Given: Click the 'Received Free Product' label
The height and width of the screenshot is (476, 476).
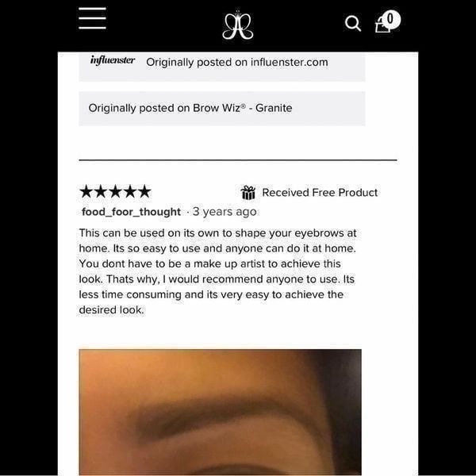Looking at the screenshot, I should 320,193.
